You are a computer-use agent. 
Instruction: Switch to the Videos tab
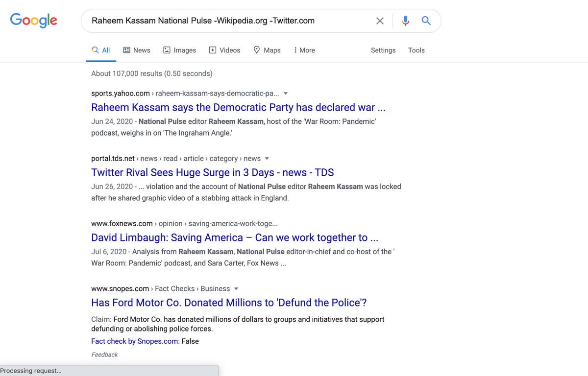click(224, 50)
